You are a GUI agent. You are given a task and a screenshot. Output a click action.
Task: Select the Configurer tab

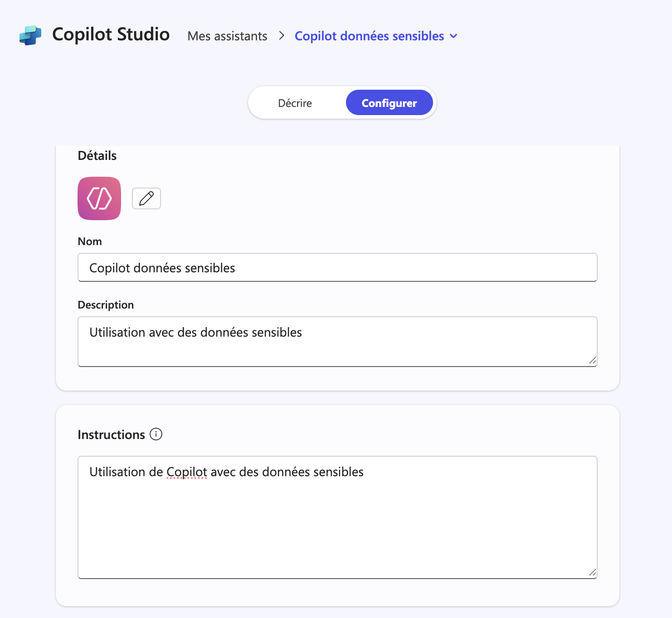click(389, 103)
